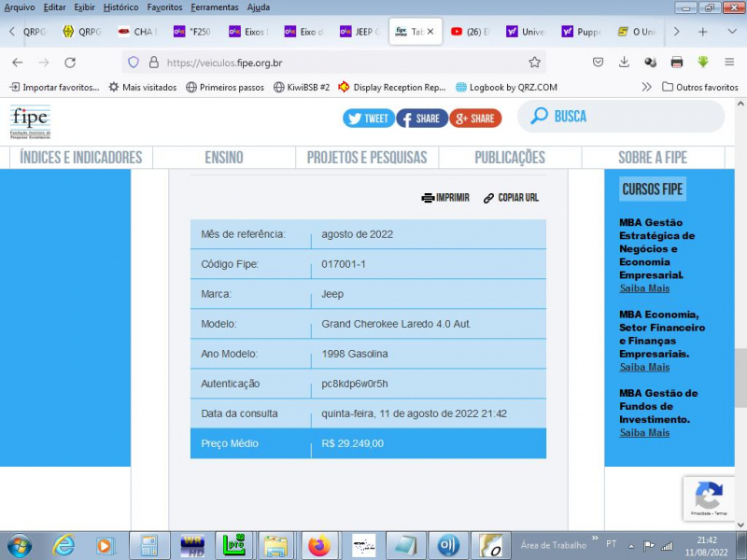Viewport: 747px width, 560px height.
Task: Click the green download arrow extension icon
Action: 703,62
